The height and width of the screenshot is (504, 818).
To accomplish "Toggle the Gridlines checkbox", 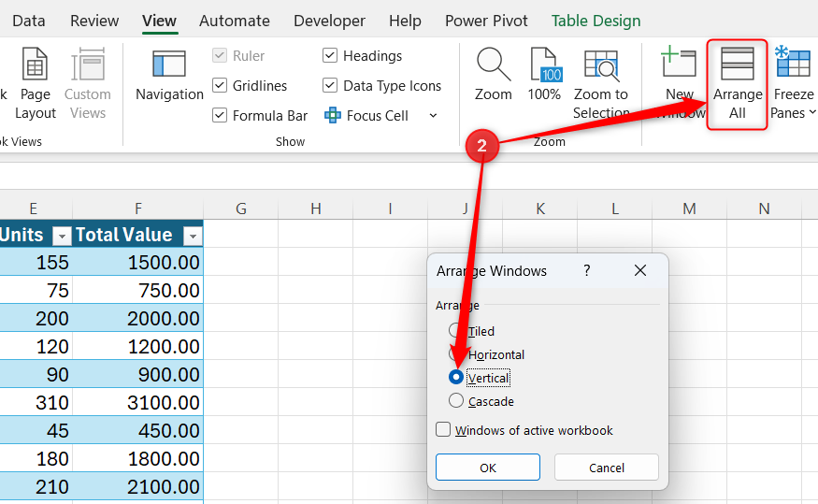I will [x=220, y=85].
